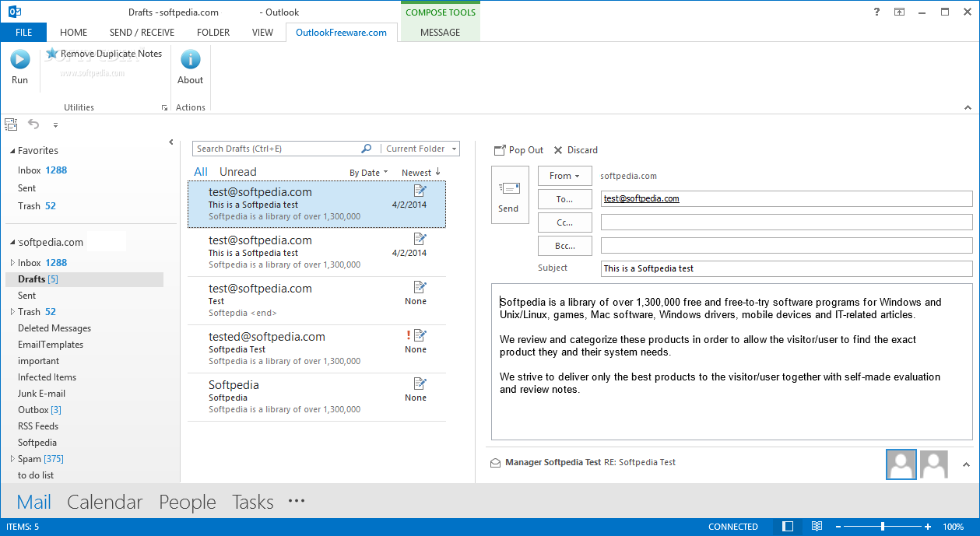Open the By Date sort dropdown

point(368,173)
